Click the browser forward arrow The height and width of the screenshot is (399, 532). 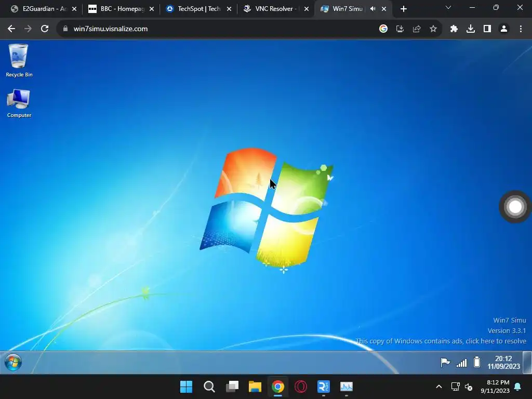pos(28,29)
